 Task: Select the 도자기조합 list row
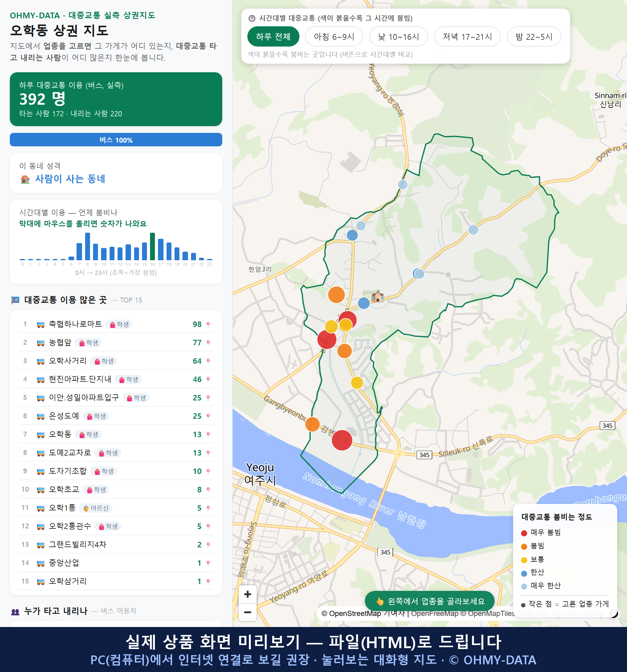(x=116, y=471)
